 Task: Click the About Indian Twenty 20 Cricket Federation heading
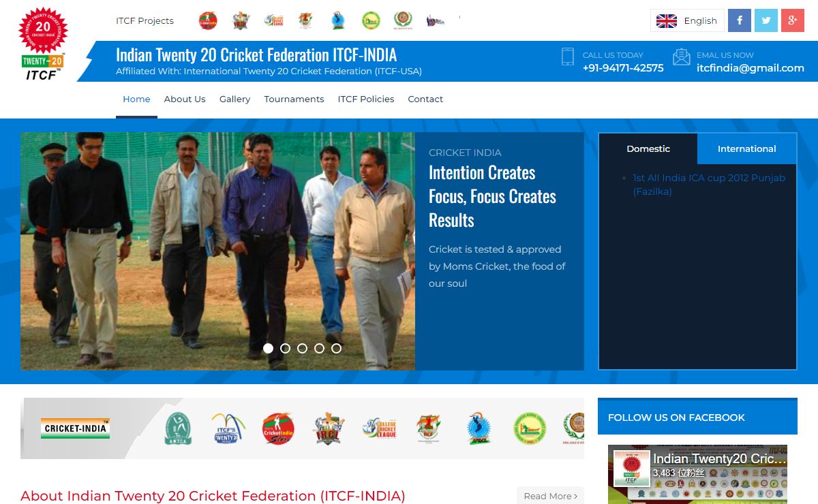213,496
